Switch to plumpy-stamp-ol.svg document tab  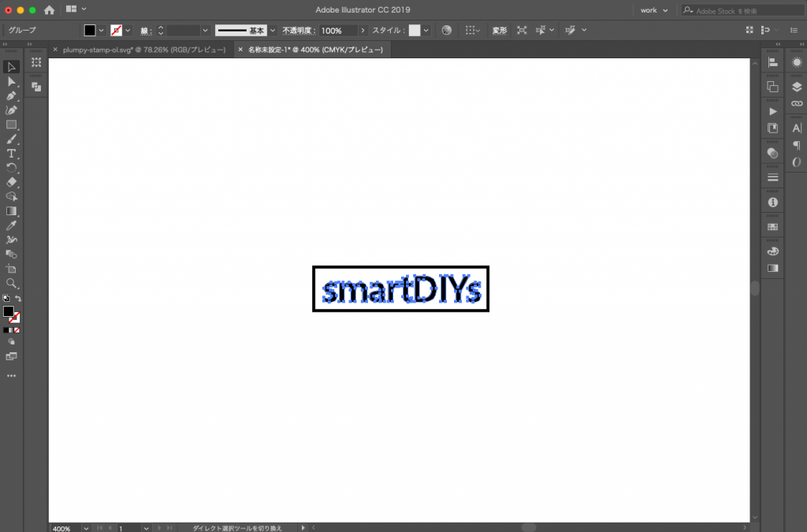click(x=144, y=50)
